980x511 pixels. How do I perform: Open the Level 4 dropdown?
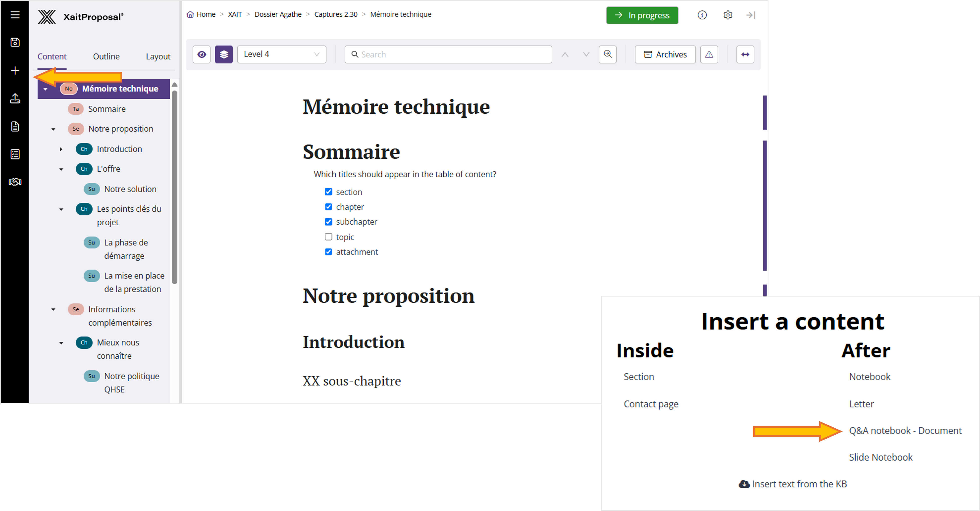coord(281,54)
